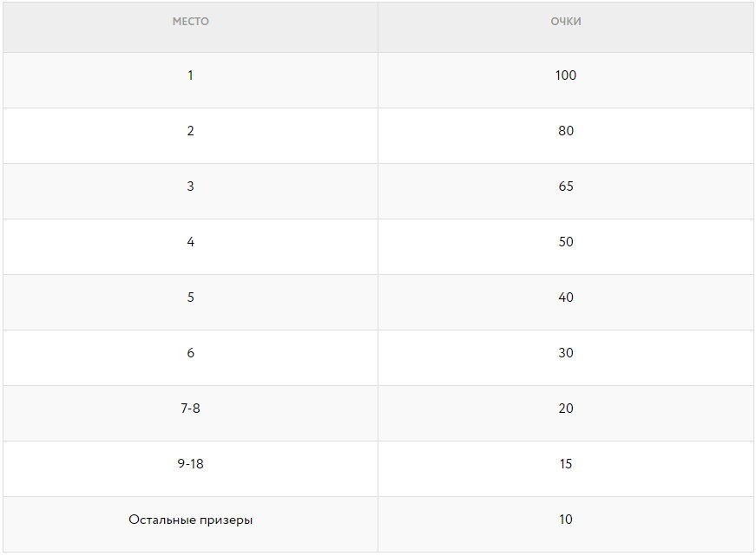Select the Остальные призеры cell
The width and height of the screenshot is (756, 556).
[x=190, y=520]
